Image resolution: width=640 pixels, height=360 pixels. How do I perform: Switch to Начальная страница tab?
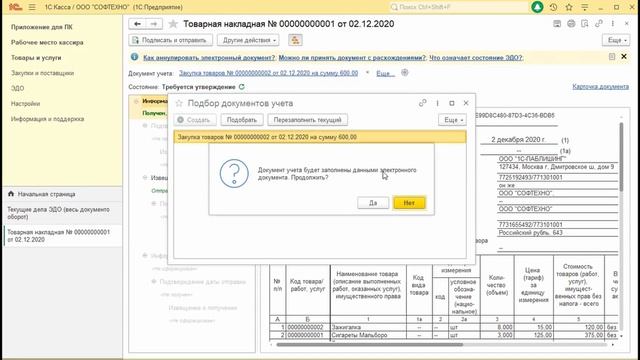[62, 194]
